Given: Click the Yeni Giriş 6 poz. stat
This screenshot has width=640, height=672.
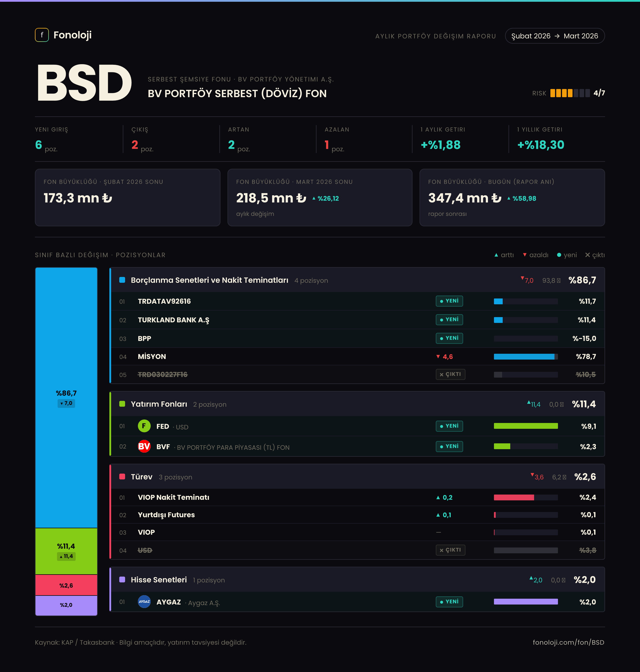Looking at the screenshot, I should pos(52,139).
